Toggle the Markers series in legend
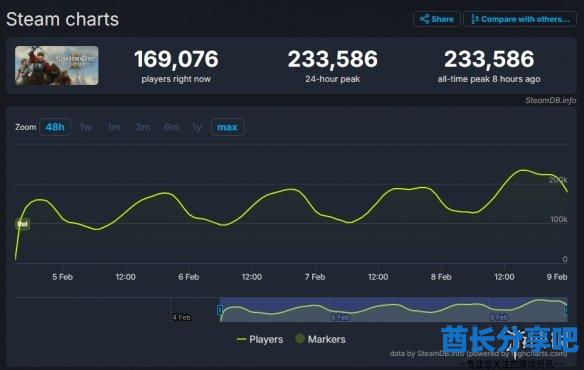584x370 pixels. [x=320, y=339]
